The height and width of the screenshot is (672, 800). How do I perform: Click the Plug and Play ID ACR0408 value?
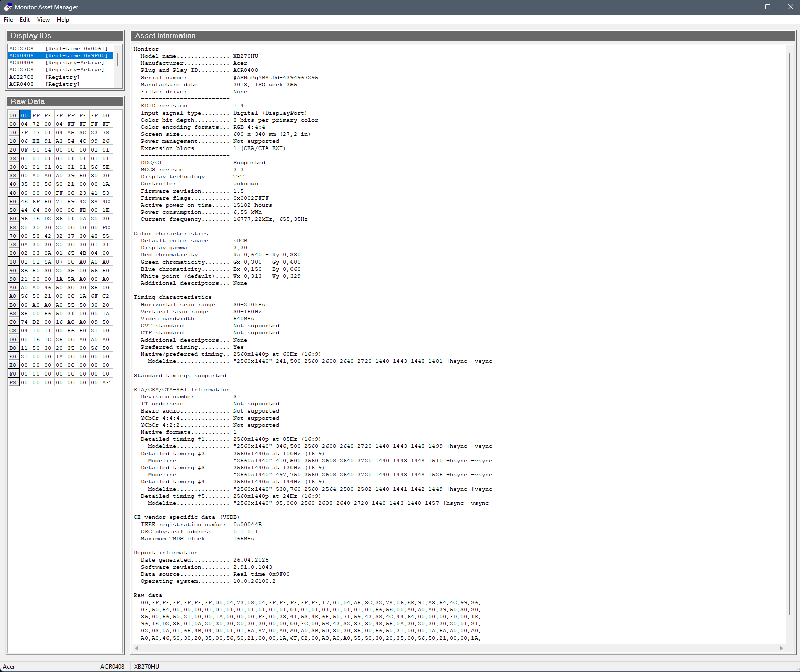pos(245,70)
